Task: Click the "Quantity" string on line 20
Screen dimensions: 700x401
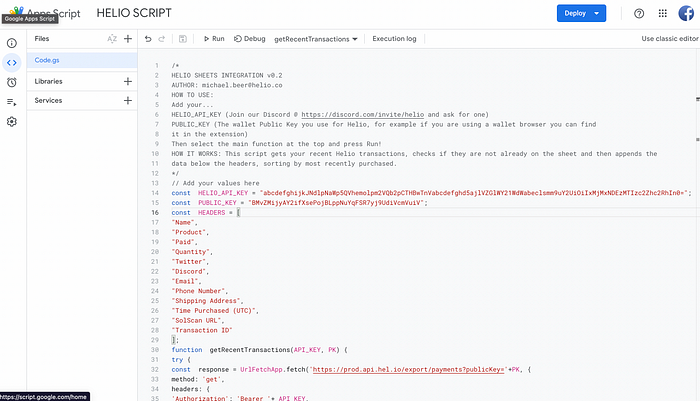Action: pos(191,252)
